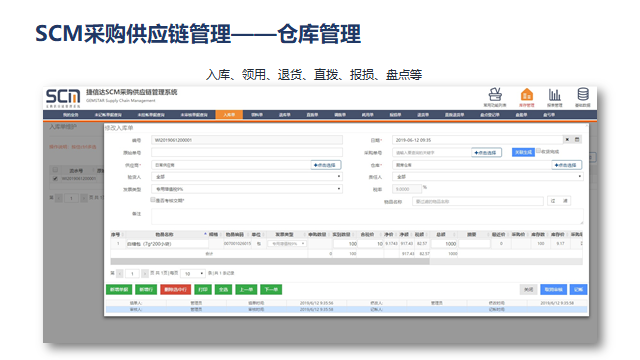The width and height of the screenshot is (640, 360).
Task: Switch to the 未审核单据查询 tab
Action: 194,115
